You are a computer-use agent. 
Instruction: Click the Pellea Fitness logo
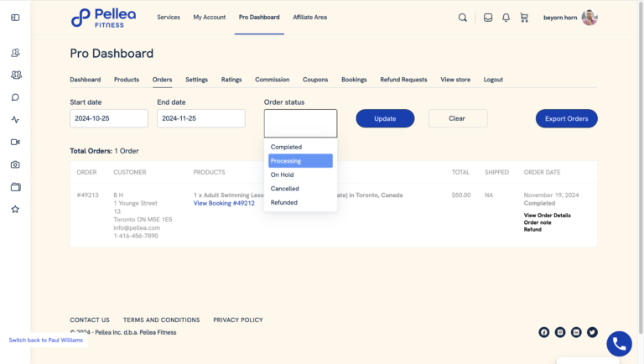(x=103, y=18)
